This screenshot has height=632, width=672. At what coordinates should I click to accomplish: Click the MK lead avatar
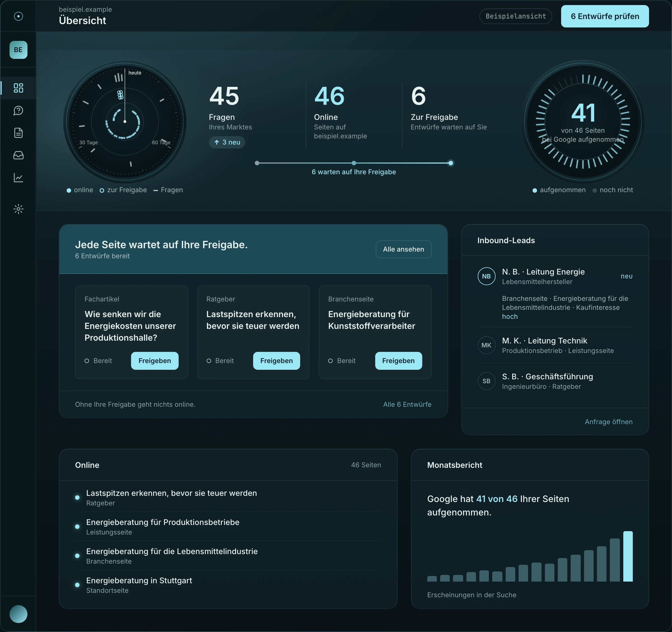point(486,345)
